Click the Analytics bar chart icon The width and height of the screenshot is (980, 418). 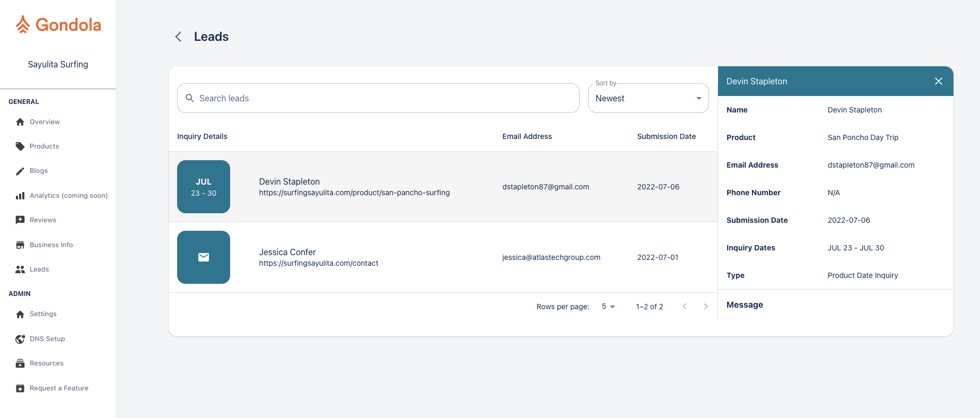pyautogui.click(x=20, y=196)
